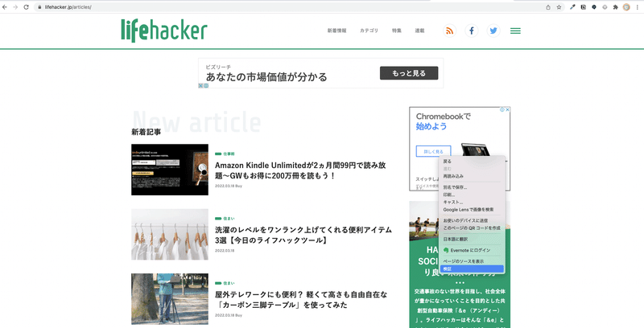This screenshot has width=644, height=328.
Task: Bookmark this page with the star icon
Action: pos(559,7)
